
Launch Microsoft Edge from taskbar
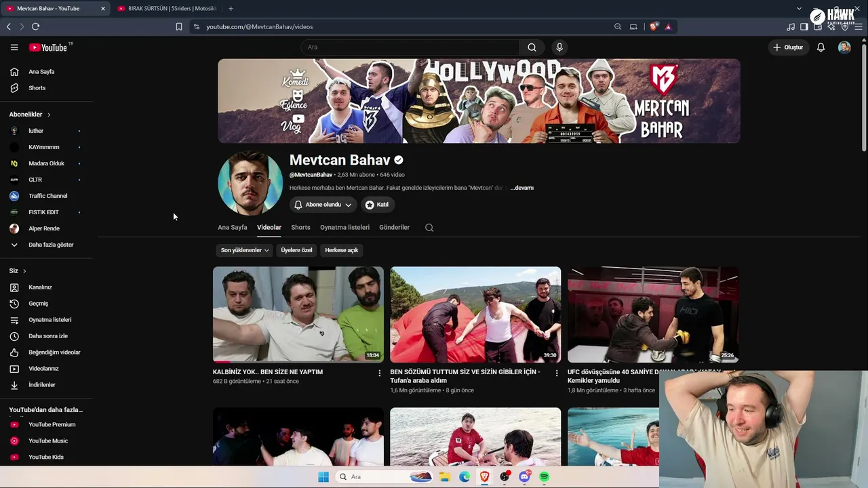[465, 476]
